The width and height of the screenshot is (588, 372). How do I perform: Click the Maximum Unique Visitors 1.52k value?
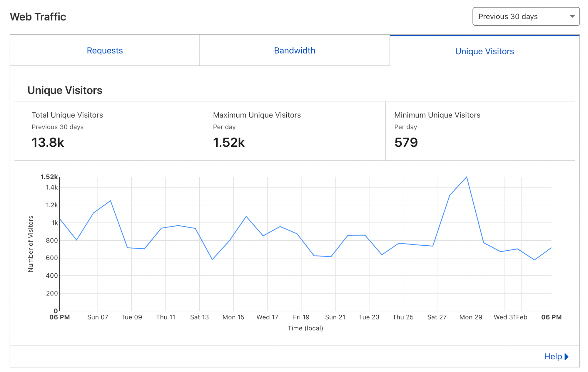click(x=229, y=143)
